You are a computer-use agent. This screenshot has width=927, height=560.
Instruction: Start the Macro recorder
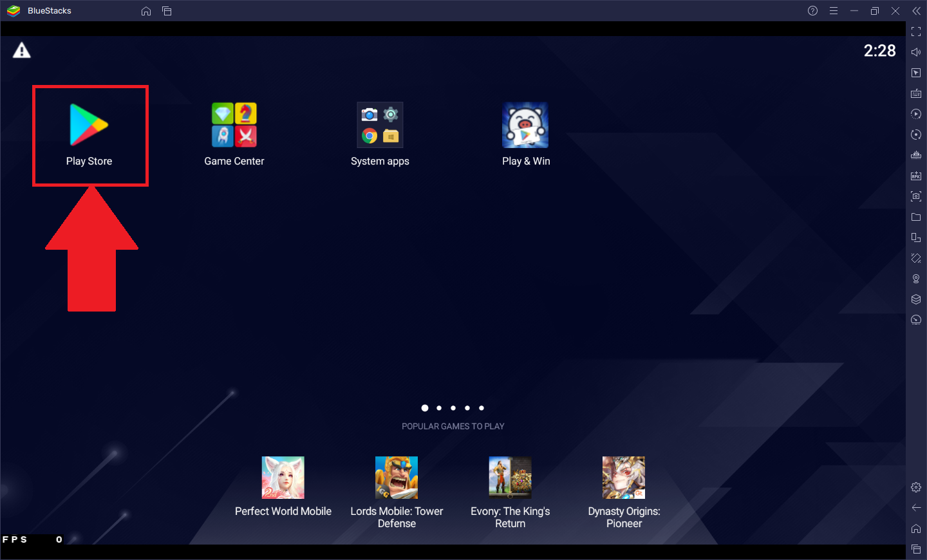(x=916, y=114)
